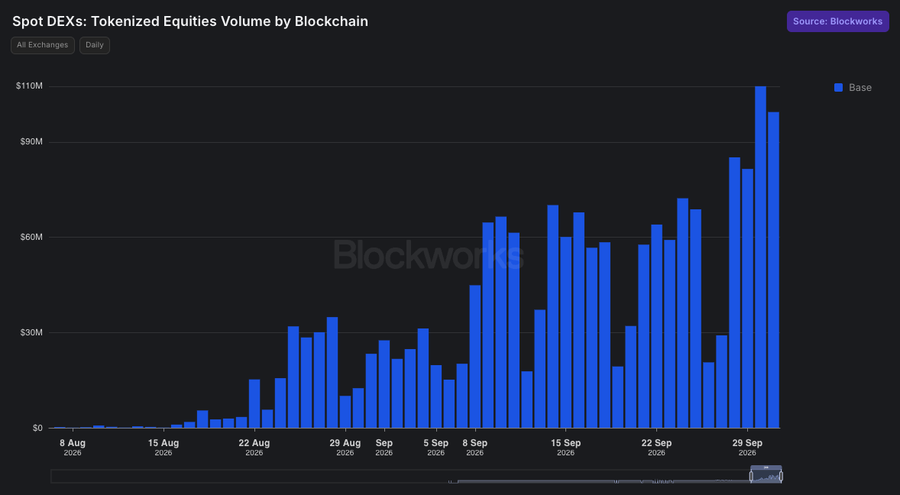This screenshot has height=495, width=900.
Task: Grab the left handle of range slider
Action: (751, 477)
